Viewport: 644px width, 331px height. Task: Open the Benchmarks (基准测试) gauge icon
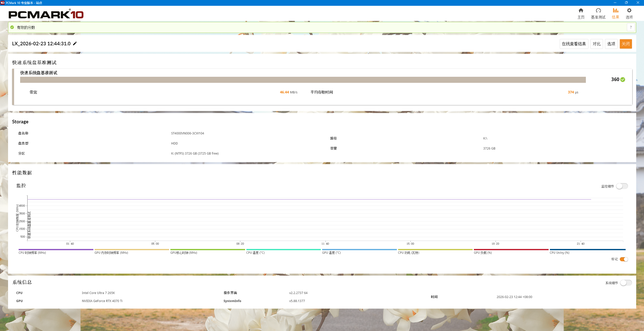(x=598, y=11)
